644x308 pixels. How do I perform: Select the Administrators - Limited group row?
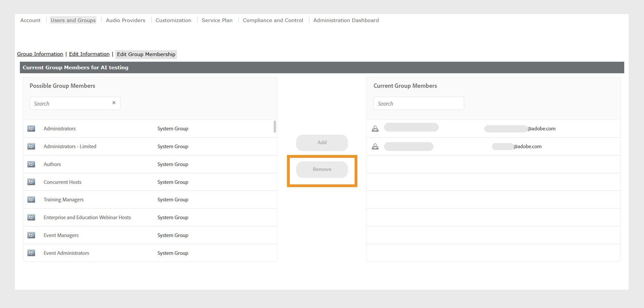(x=70, y=147)
